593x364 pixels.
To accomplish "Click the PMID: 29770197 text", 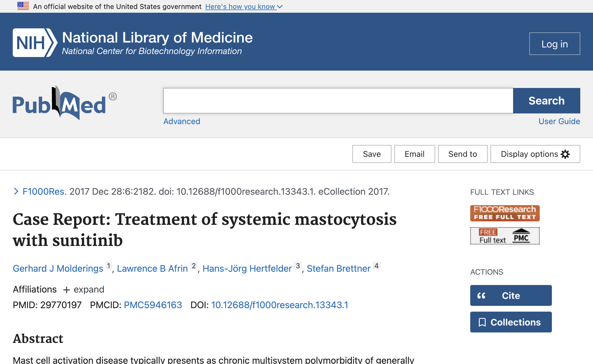I will tap(47, 305).
